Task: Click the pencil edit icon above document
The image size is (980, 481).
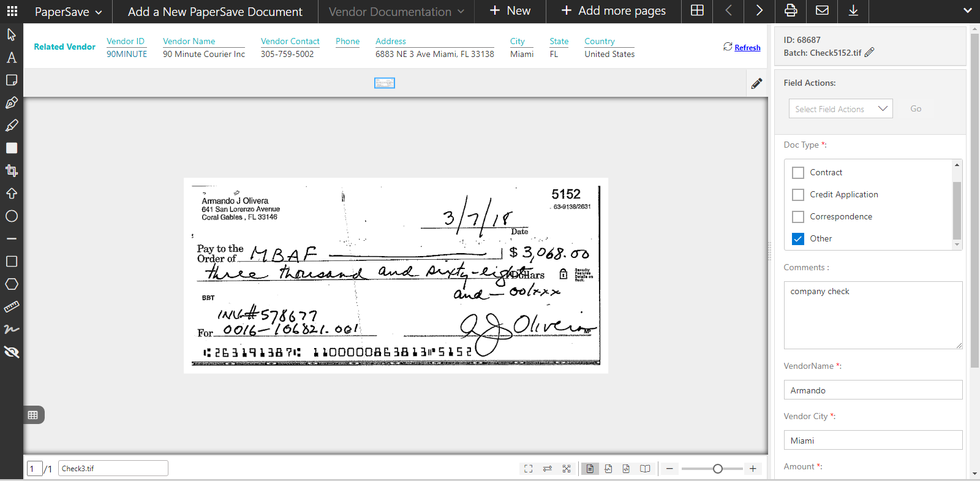Action: click(756, 83)
